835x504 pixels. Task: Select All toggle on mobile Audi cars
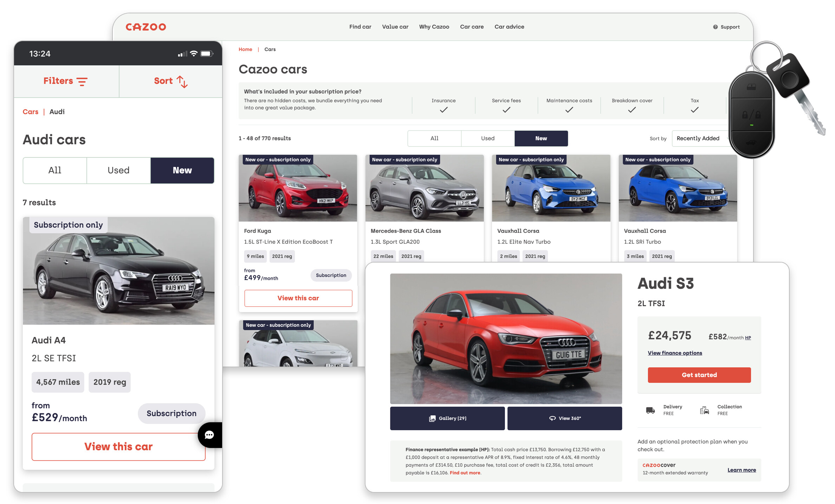point(55,170)
